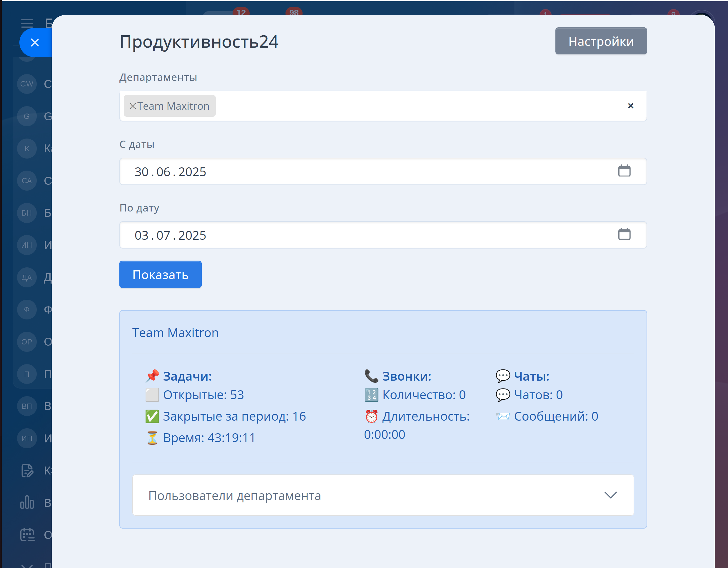Image resolution: width=728 pixels, height=568 pixels.
Task: Select the ВП sidebar avatar item
Action: pos(27,406)
